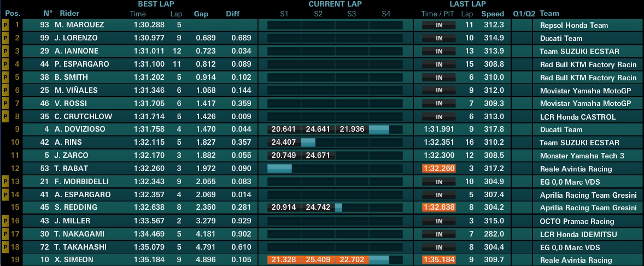Image resolution: width=644 pixels, height=266 pixels.
Task: Click the pit 'P' icon beside position 1
Action: coord(5,25)
